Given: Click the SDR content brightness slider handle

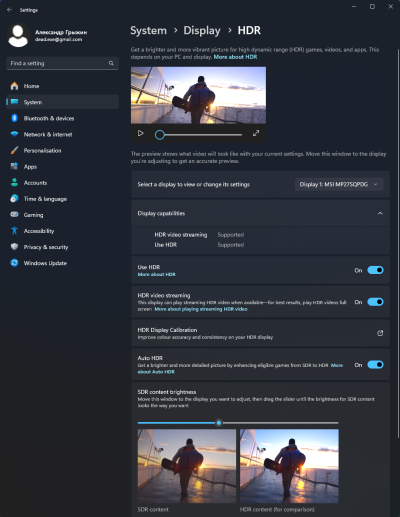Looking at the screenshot, I should coord(219,423).
